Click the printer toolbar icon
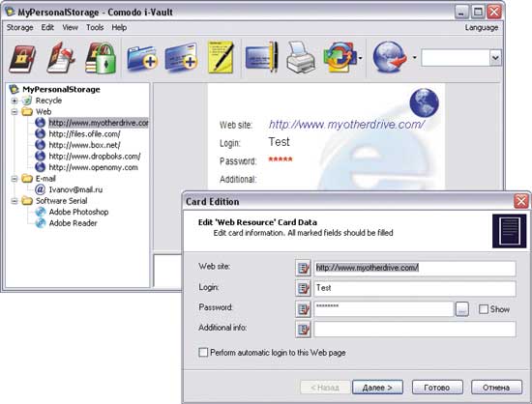This screenshot has width=532, height=404. coord(300,57)
